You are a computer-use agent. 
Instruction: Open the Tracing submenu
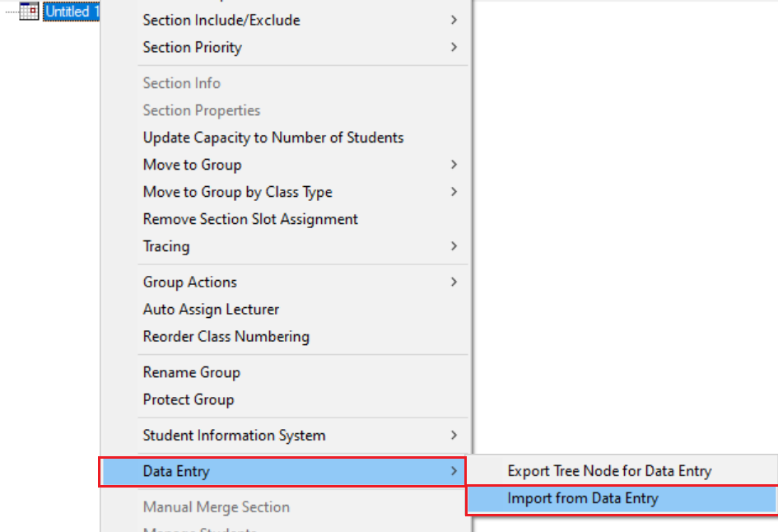coord(165,246)
